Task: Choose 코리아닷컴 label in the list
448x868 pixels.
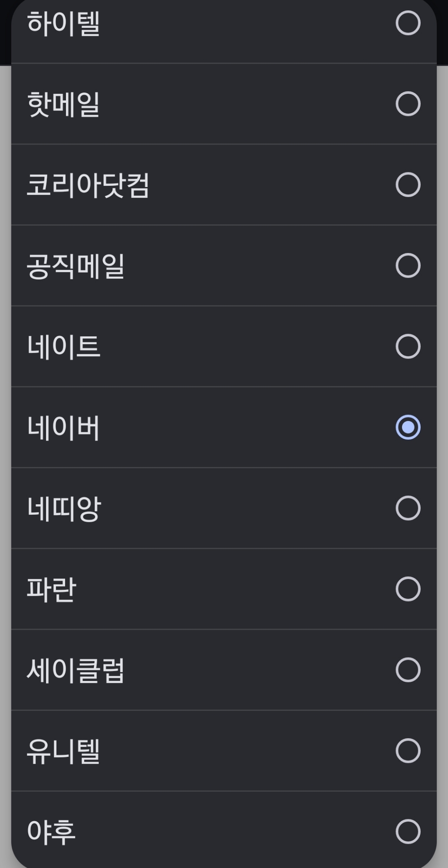Action: (x=88, y=185)
